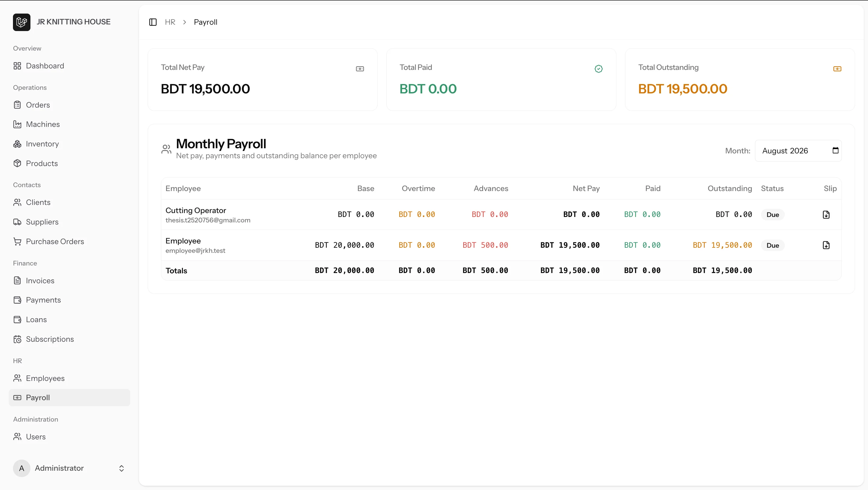Viewport: 868px width, 490px height.
Task: Click the Suppliers truck icon
Action: [x=17, y=222]
